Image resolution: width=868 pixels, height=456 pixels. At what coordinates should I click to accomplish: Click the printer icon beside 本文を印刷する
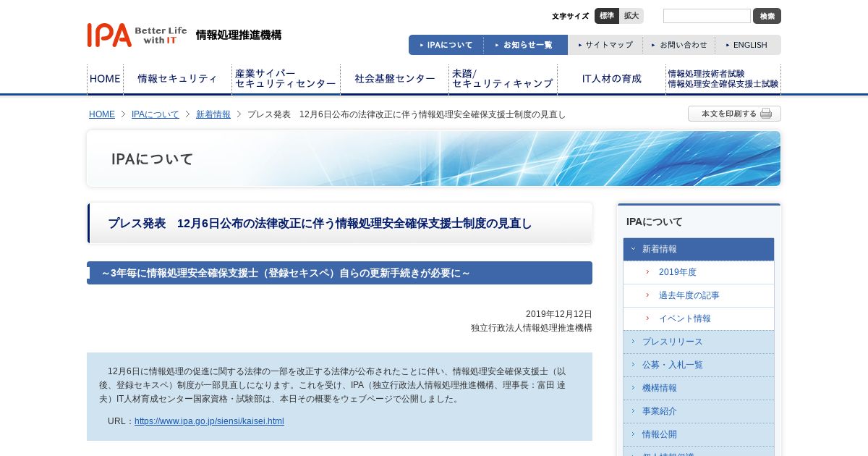766,114
